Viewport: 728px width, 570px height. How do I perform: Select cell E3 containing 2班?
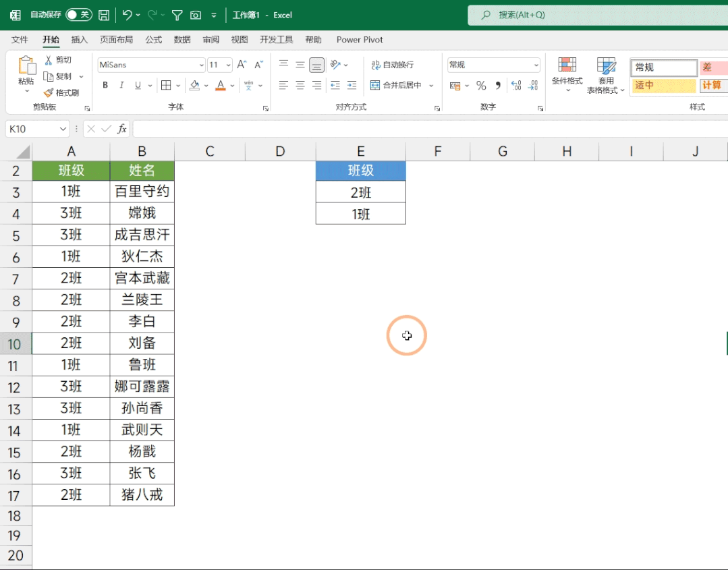pos(360,192)
